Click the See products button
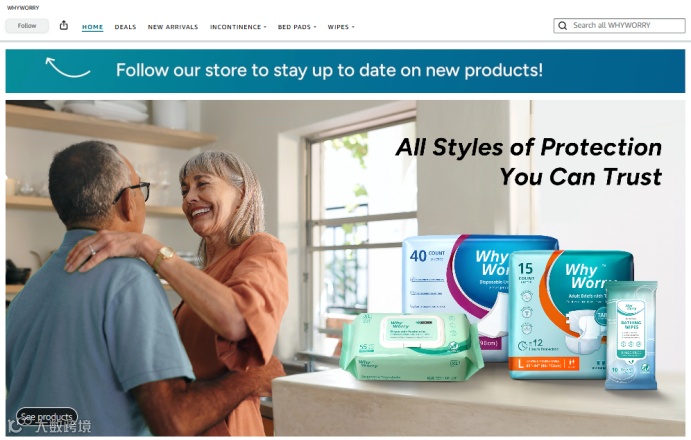 point(47,416)
